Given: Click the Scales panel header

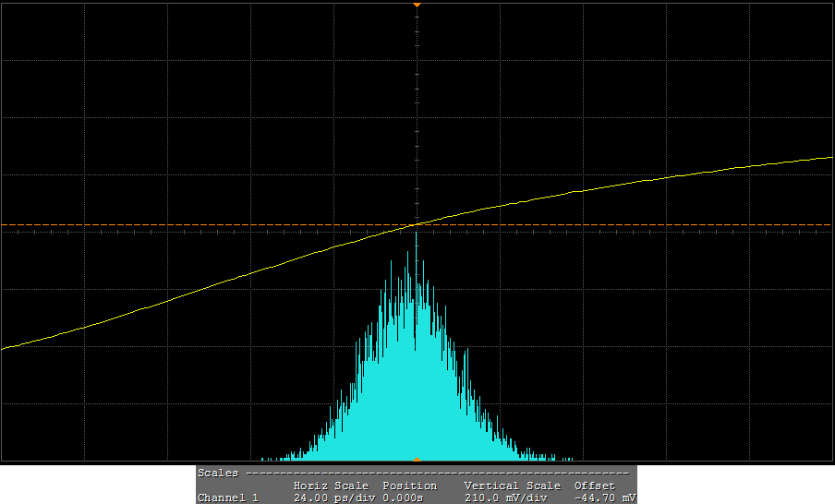Looking at the screenshot, I should pyautogui.click(x=218, y=473).
